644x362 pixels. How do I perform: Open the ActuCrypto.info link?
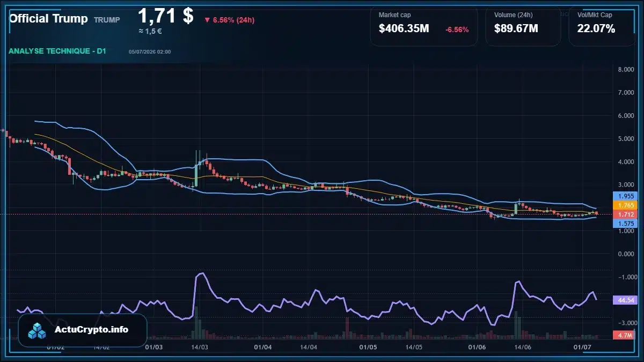click(x=92, y=329)
